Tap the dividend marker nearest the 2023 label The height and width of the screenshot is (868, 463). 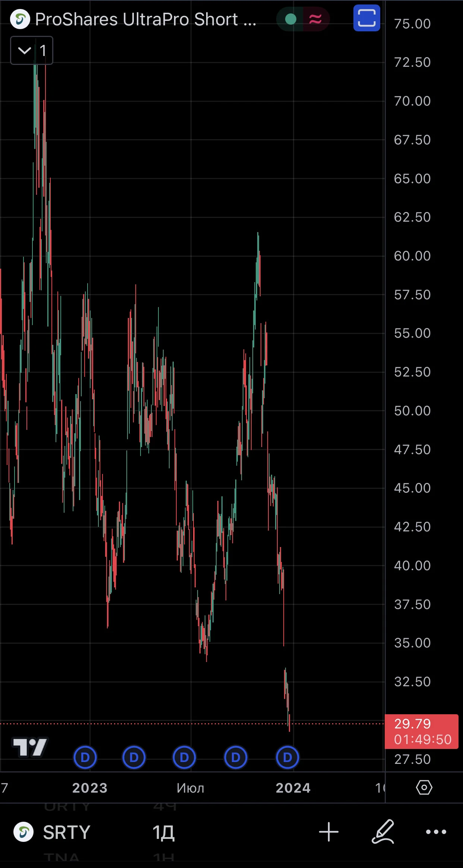(85, 757)
